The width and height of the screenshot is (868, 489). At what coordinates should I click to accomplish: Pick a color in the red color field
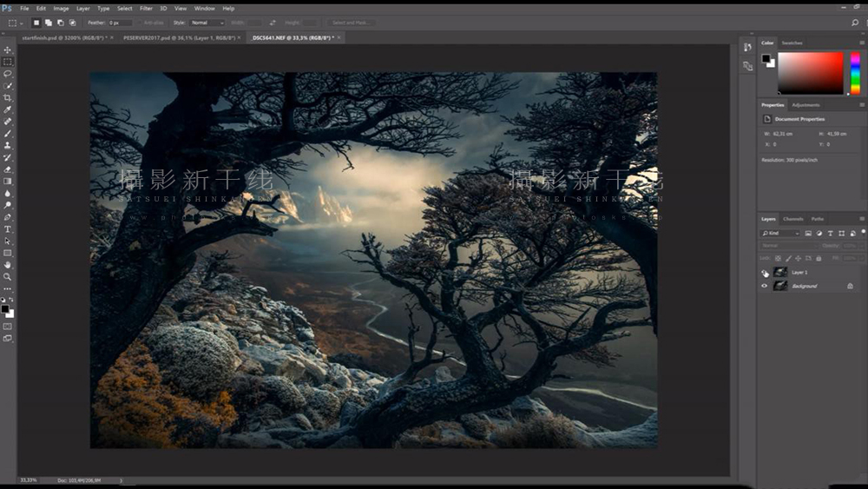tap(811, 73)
